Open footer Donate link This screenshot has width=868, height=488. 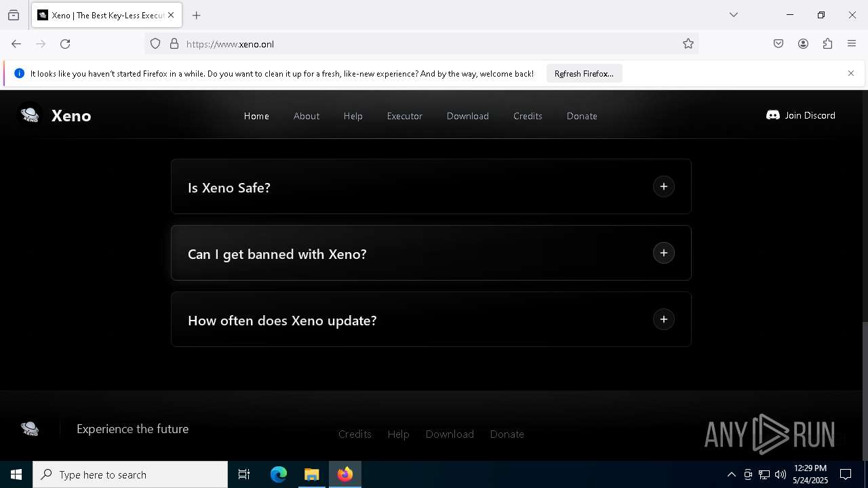[507, 434]
